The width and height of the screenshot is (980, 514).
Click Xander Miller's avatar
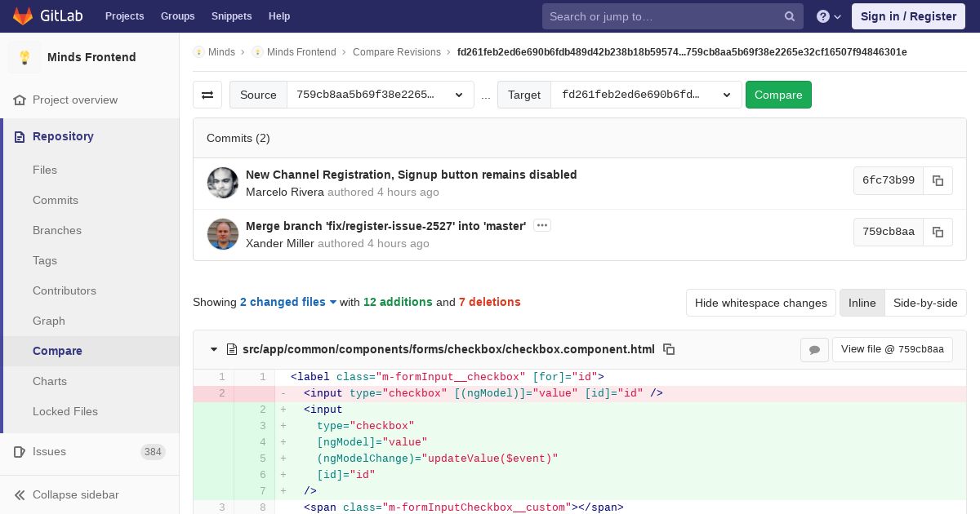(223, 234)
